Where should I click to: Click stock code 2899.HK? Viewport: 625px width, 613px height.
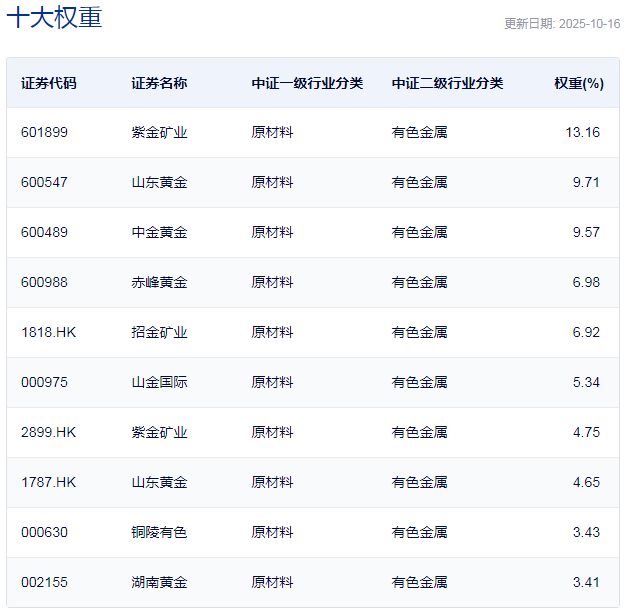tap(48, 432)
